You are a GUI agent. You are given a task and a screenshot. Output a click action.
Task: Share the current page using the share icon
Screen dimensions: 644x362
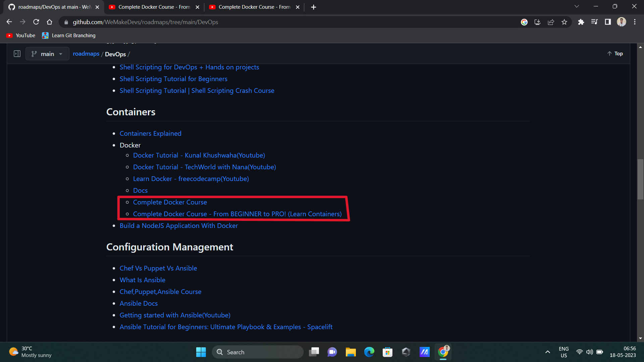[551, 22]
